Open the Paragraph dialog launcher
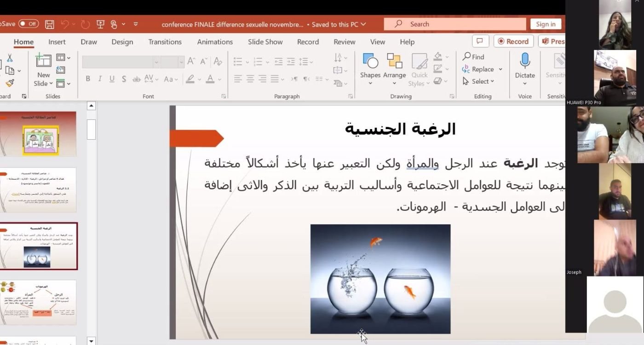Viewport: 644px width, 345px height. (x=351, y=96)
